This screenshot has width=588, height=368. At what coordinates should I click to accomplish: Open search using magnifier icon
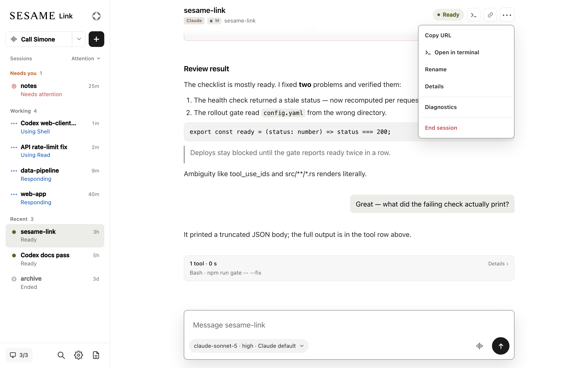pyautogui.click(x=61, y=355)
